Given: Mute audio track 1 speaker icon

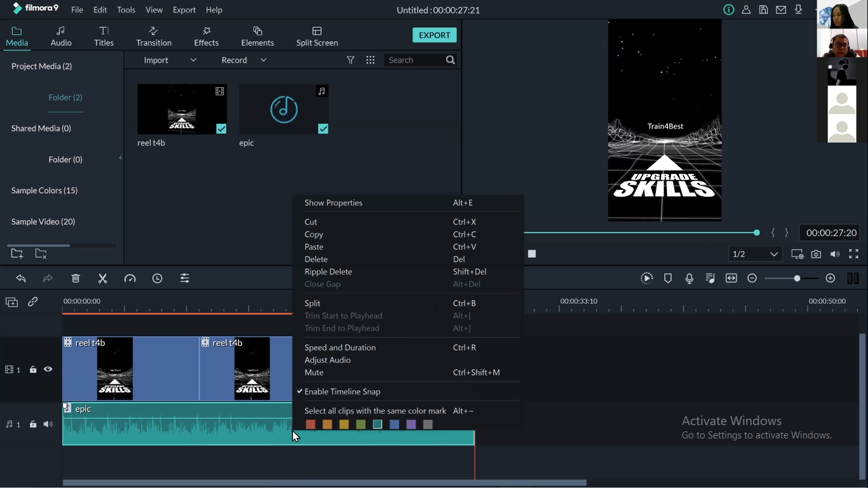Looking at the screenshot, I should [48, 424].
